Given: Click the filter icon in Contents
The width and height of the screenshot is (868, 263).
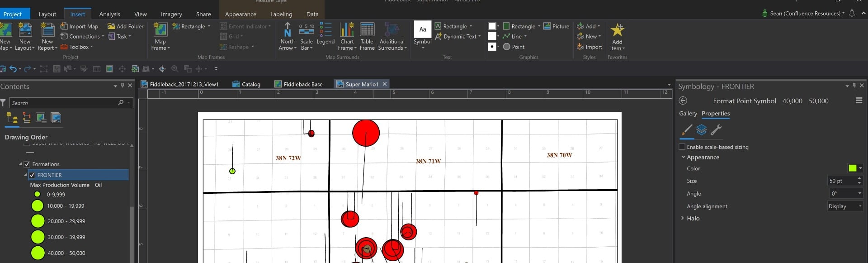Looking at the screenshot, I should click(3, 103).
